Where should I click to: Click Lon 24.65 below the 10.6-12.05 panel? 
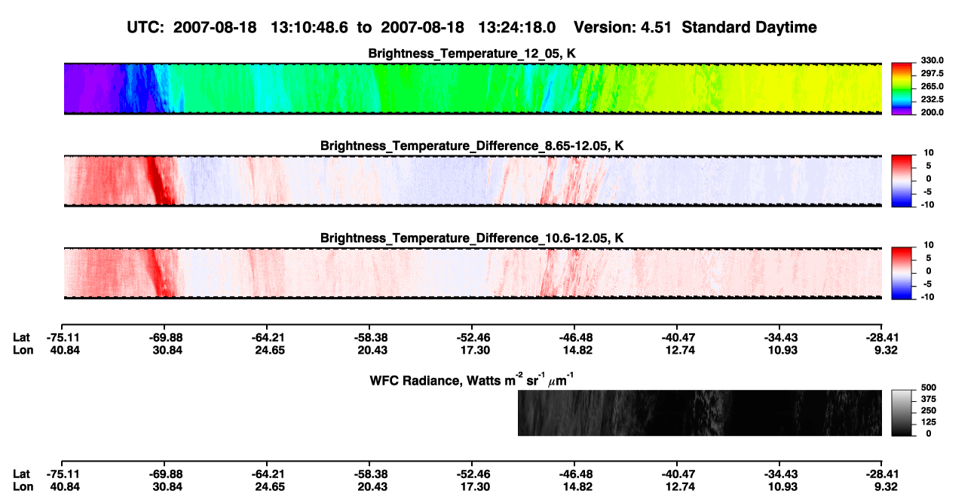pos(267,350)
